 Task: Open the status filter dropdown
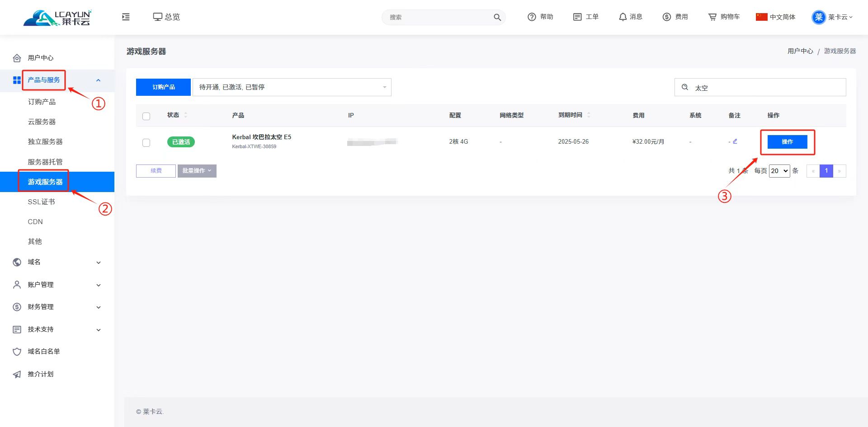pos(292,87)
